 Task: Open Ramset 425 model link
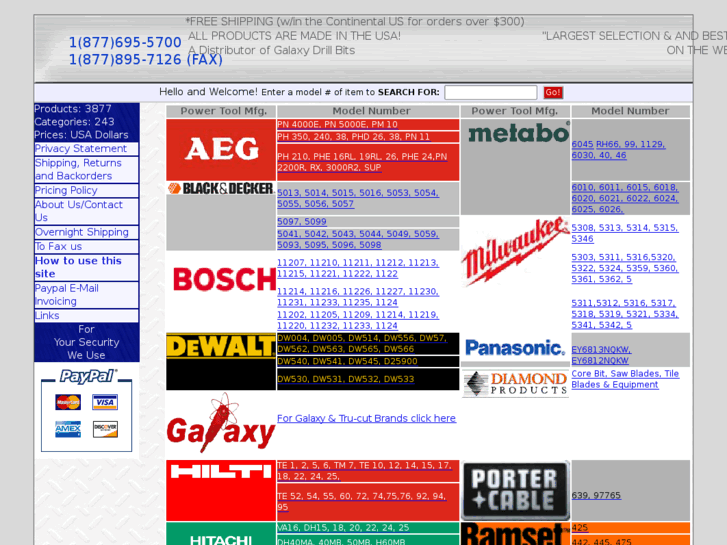580,528
